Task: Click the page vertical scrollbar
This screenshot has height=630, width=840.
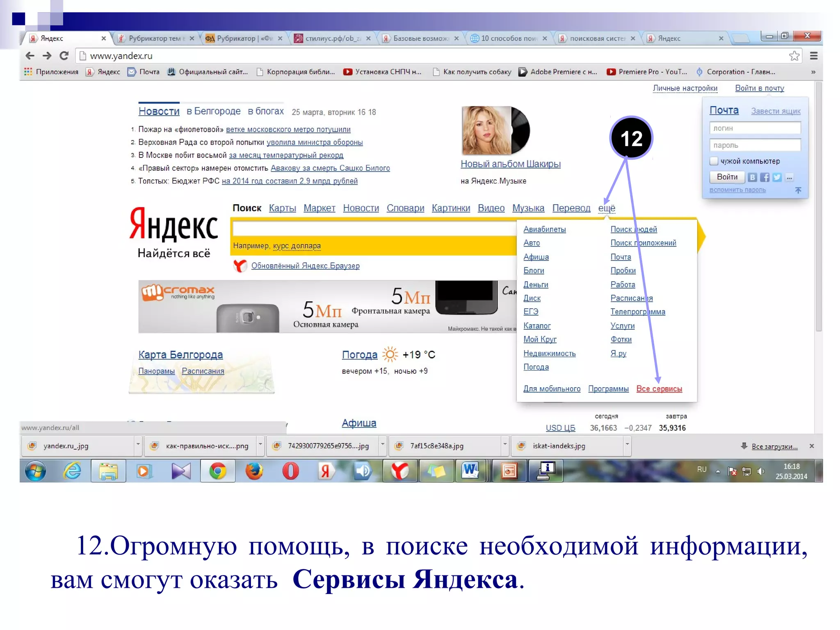Action: point(818,207)
